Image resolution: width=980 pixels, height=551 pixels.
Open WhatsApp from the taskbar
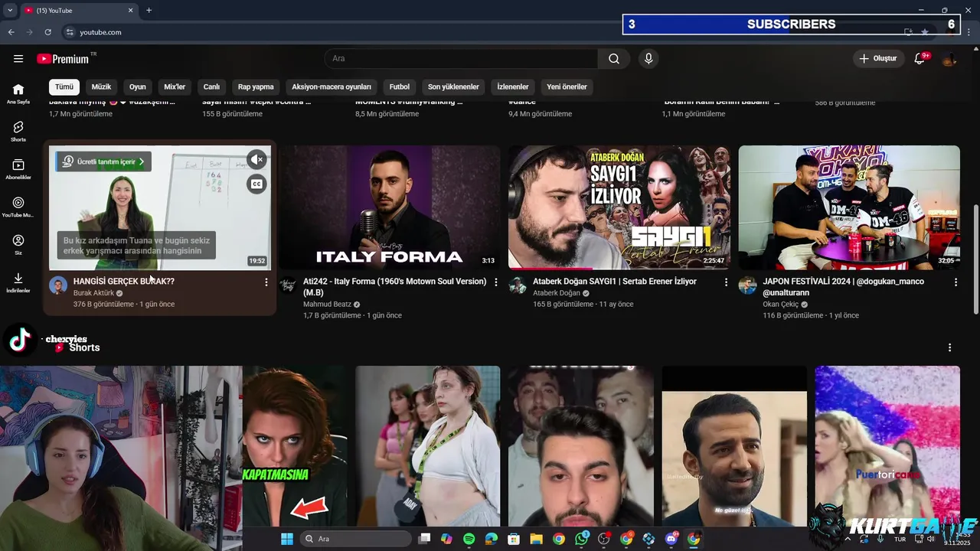pos(582,539)
